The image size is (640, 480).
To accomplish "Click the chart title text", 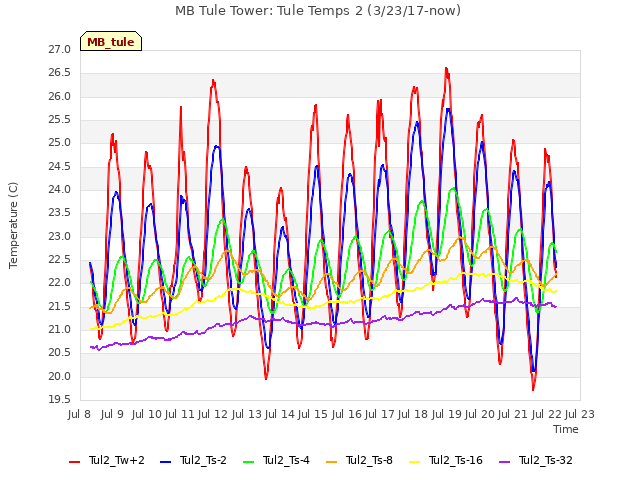I will tap(318, 11).
